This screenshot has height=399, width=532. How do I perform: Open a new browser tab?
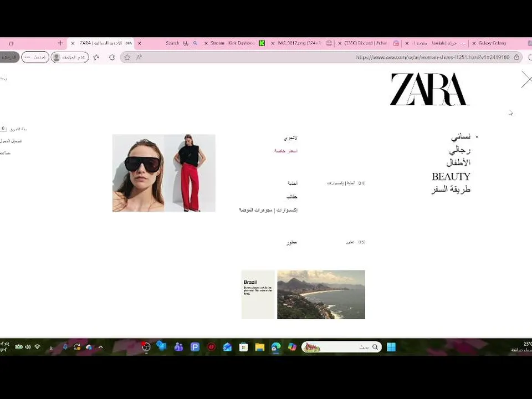[60, 43]
